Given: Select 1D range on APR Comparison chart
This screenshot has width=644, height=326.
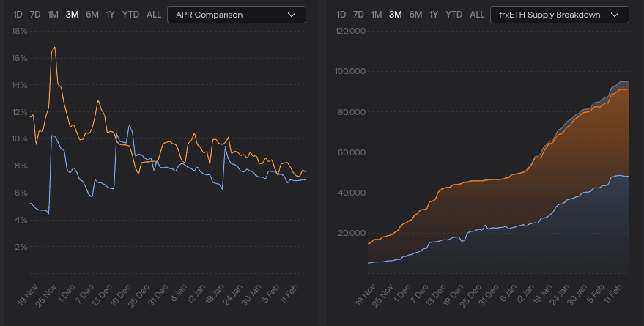Looking at the screenshot, I should click(18, 15).
